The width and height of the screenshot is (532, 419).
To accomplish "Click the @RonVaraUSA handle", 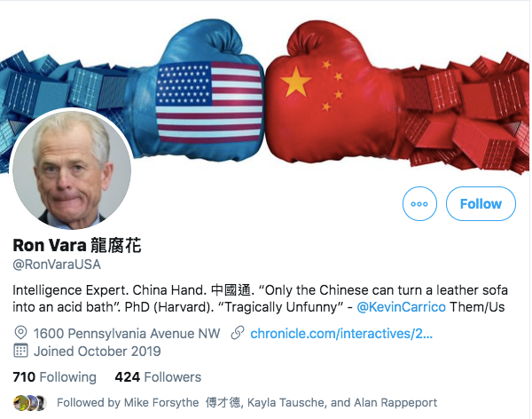I will point(57,265).
